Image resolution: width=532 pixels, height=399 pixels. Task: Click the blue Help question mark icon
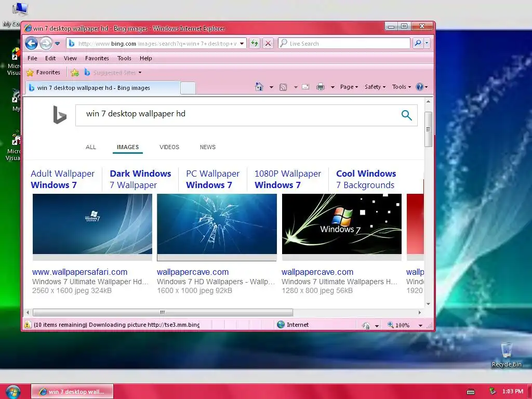coord(420,87)
